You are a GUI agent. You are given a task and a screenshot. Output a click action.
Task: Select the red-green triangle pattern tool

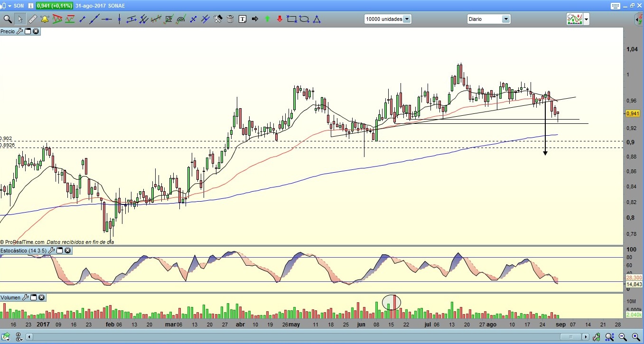[x=57, y=19]
